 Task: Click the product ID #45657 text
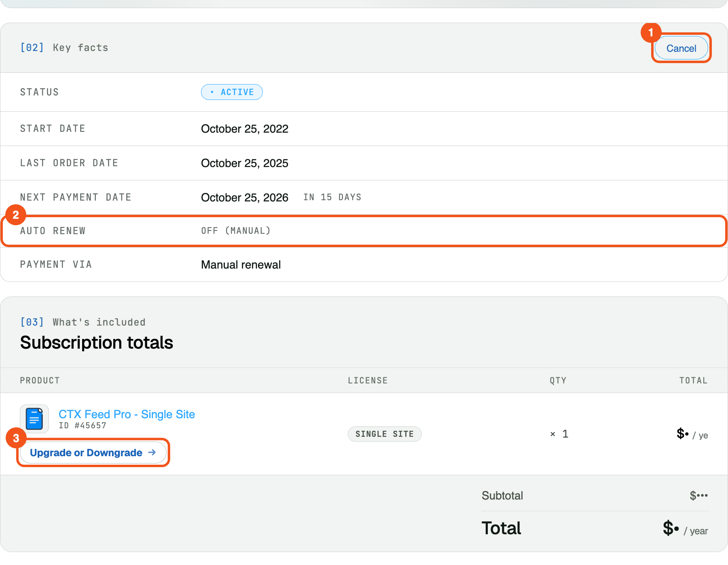pos(83,425)
